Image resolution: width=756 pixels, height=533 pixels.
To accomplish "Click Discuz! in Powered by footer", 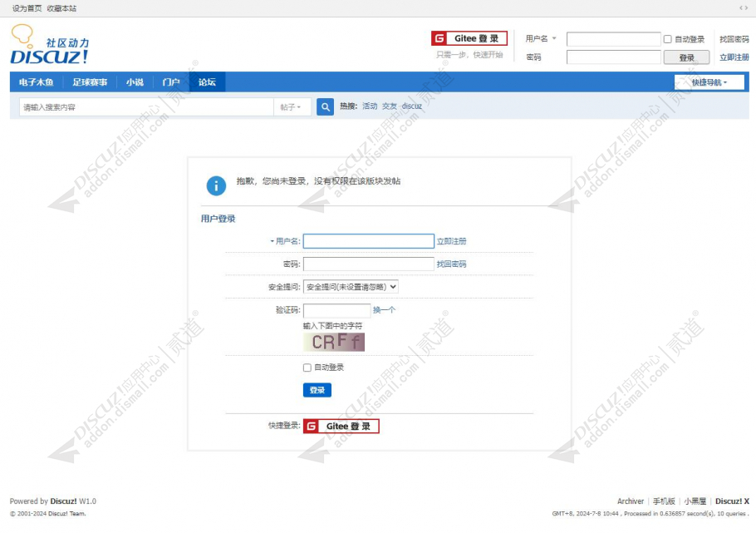I will (x=64, y=501).
